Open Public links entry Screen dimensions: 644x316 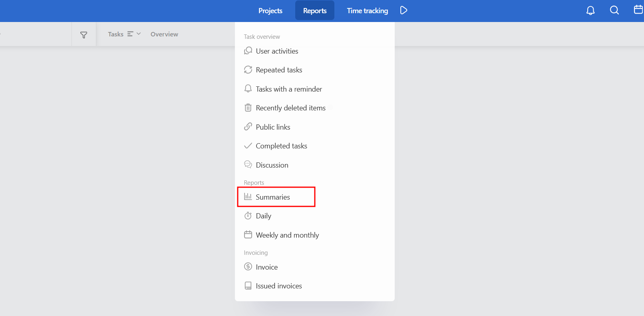click(x=273, y=127)
